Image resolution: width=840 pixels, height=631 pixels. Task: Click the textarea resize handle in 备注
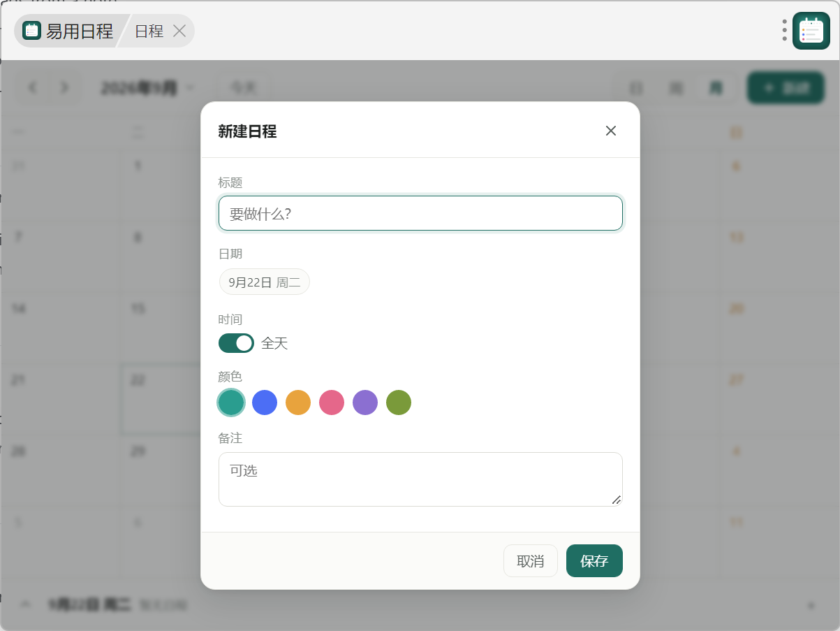[616, 500]
